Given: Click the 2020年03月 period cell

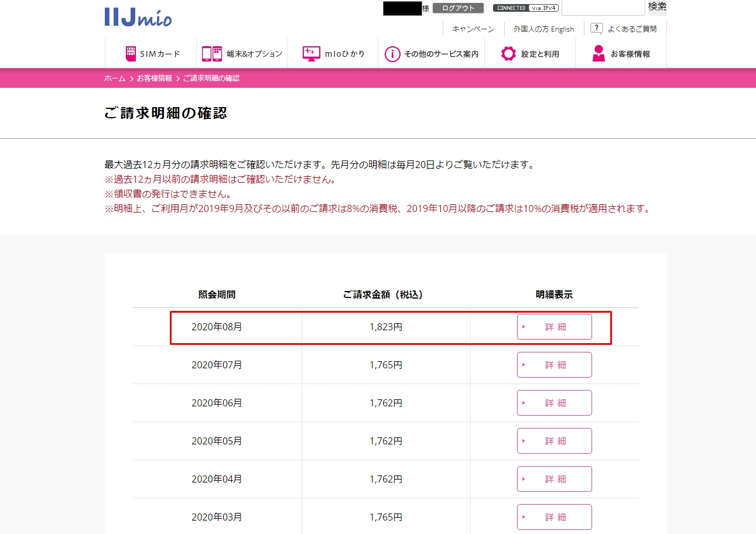Looking at the screenshot, I should pyautogui.click(x=217, y=517).
